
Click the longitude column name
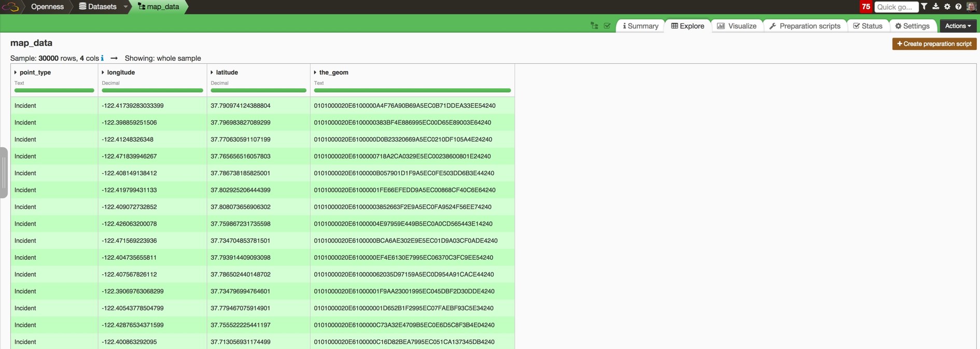[121, 73]
